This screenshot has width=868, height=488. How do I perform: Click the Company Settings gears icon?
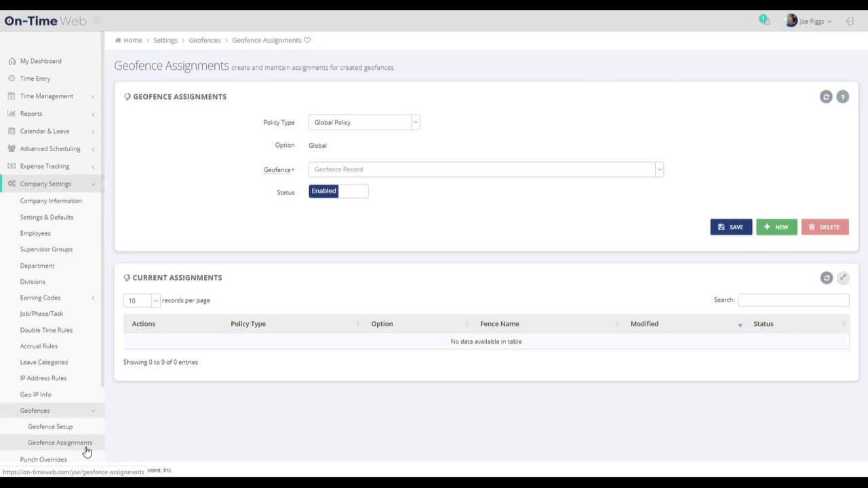click(12, 184)
